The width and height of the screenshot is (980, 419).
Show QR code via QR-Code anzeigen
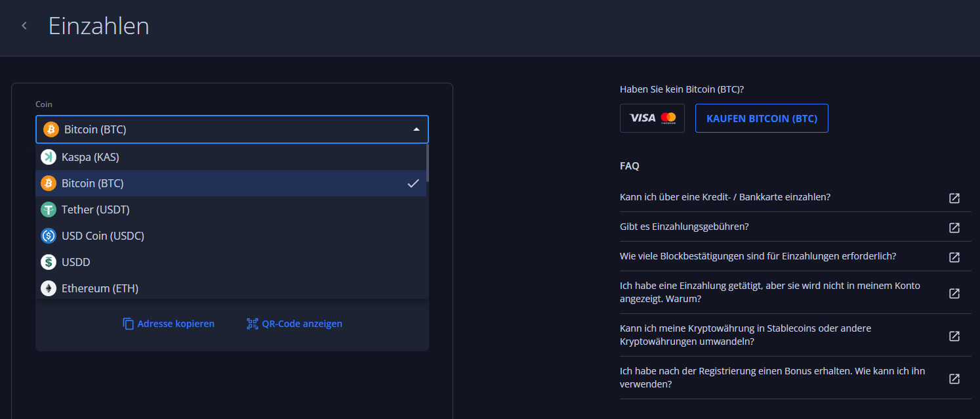point(295,324)
